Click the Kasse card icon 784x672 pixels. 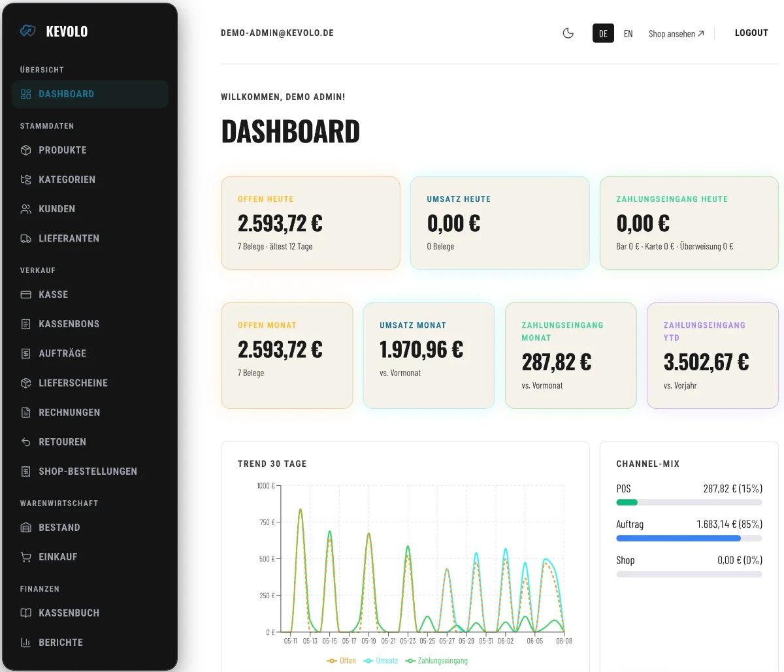click(x=26, y=295)
